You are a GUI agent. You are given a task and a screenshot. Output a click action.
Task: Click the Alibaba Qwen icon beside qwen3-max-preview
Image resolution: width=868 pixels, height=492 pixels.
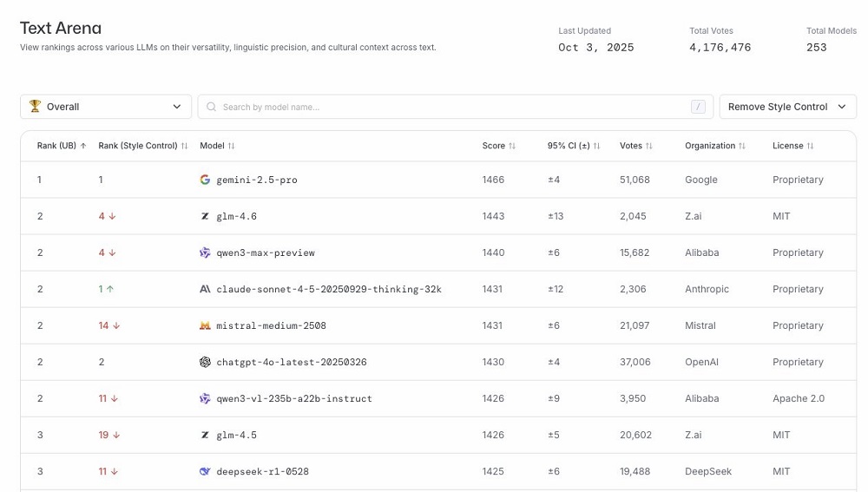pos(205,253)
